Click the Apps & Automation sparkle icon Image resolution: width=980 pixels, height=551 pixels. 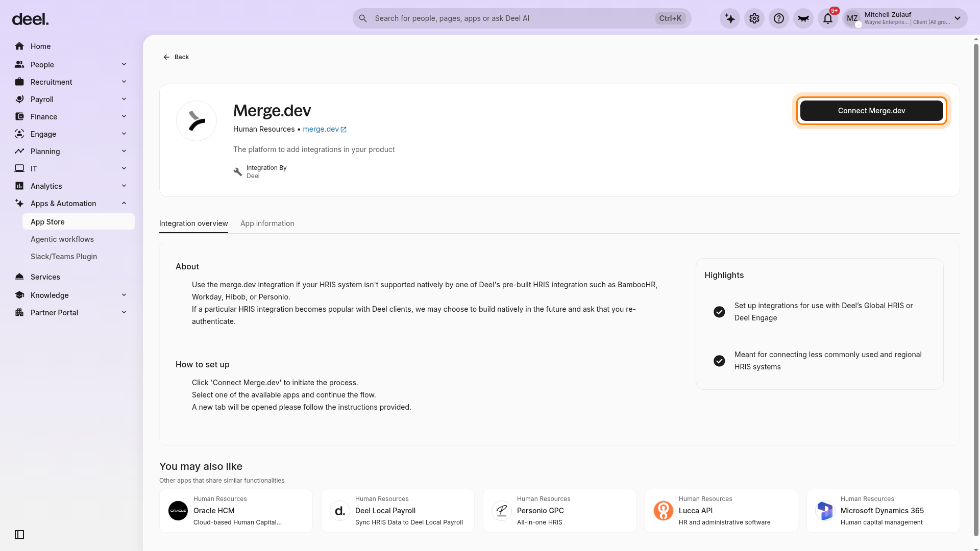coord(19,204)
